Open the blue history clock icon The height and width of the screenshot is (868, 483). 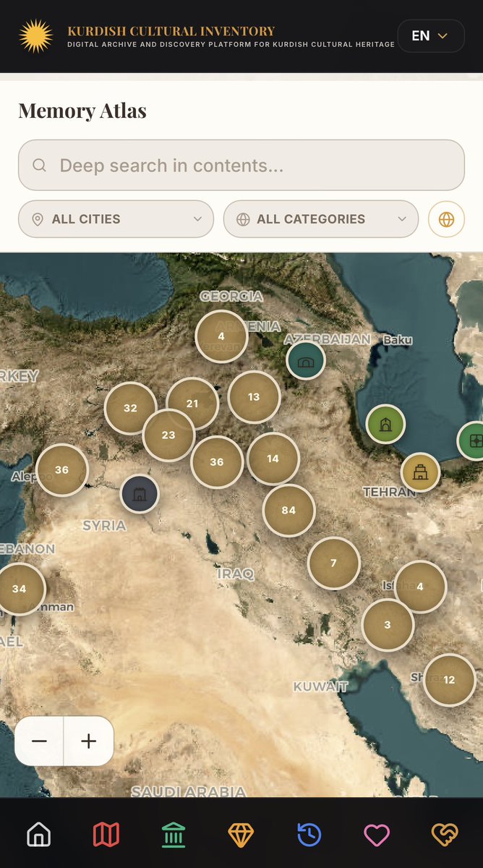coord(309,835)
